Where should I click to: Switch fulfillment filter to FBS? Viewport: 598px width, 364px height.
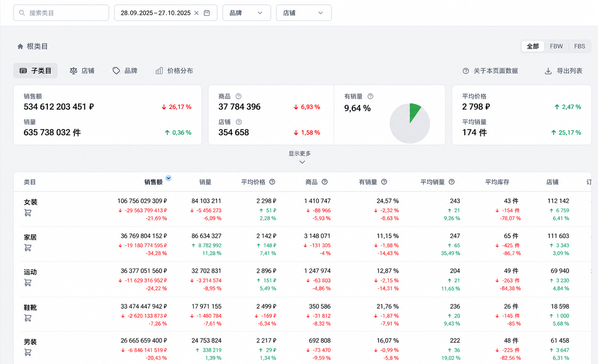579,46
